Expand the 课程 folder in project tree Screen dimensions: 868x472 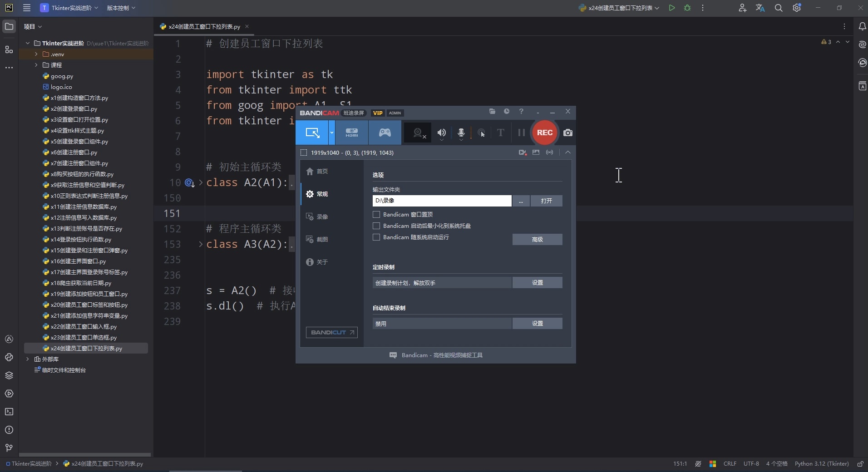click(x=36, y=65)
